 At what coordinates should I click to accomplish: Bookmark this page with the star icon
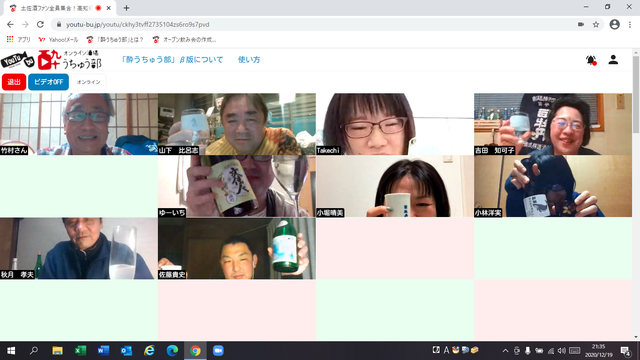tap(596, 24)
